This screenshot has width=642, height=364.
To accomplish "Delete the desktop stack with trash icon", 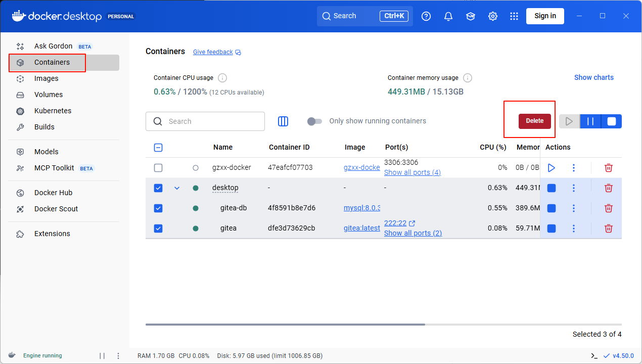I will click(609, 188).
